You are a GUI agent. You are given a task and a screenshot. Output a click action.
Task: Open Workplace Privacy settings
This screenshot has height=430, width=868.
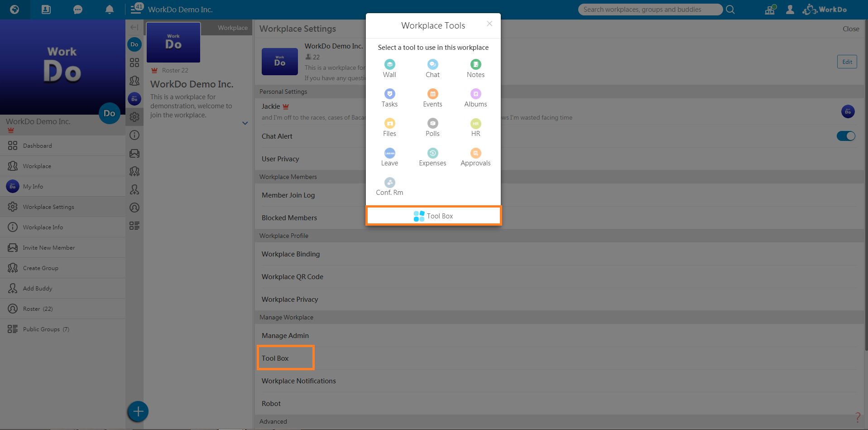coord(560,299)
